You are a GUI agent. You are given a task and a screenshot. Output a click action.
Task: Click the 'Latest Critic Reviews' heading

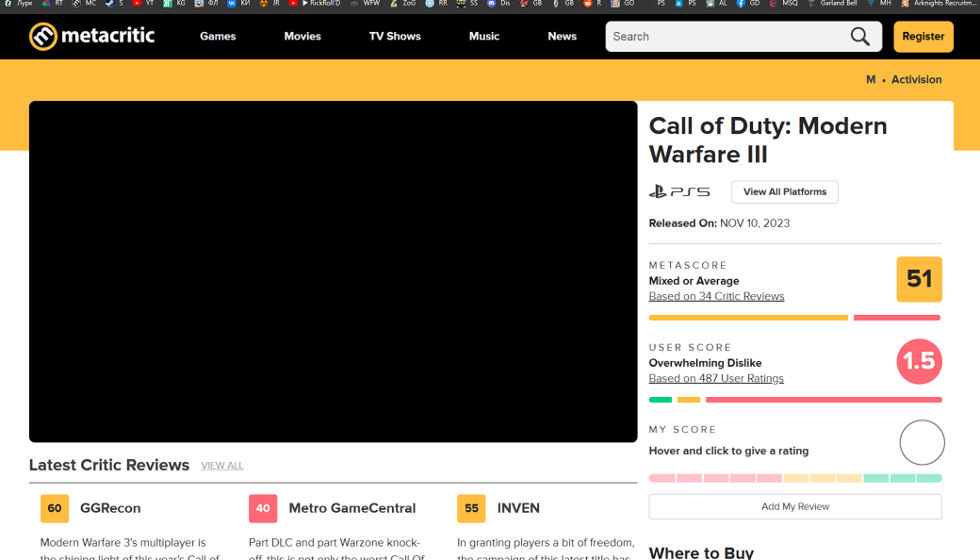point(108,465)
